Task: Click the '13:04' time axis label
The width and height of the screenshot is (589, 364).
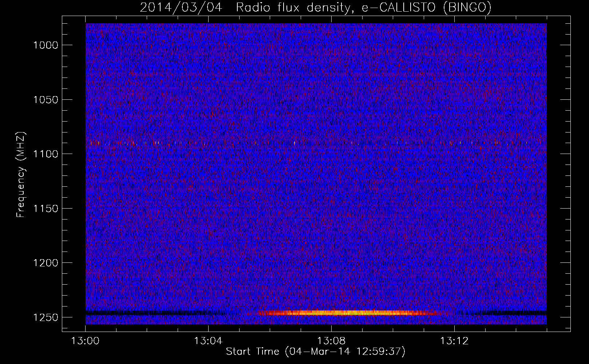Action: click(208, 341)
